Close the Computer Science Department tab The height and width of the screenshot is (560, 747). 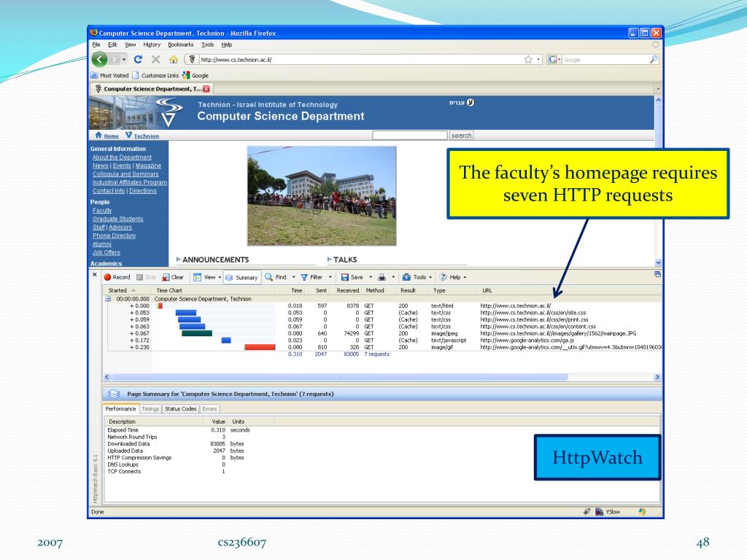pyautogui.click(x=206, y=89)
